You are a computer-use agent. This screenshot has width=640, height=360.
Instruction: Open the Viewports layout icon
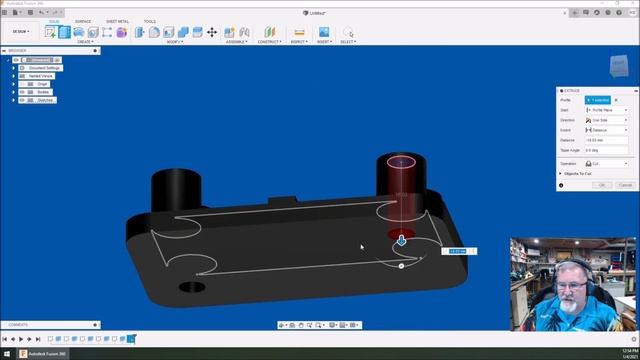(x=353, y=325)
